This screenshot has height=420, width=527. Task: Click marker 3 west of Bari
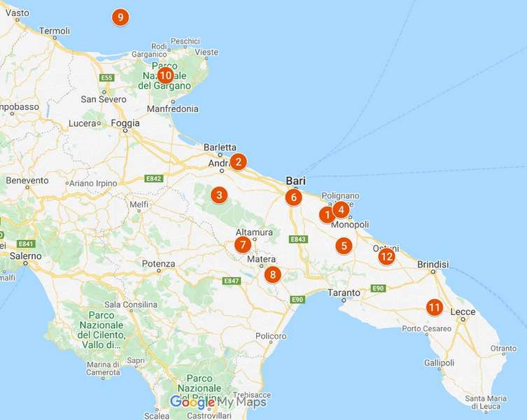pos(219,195)
